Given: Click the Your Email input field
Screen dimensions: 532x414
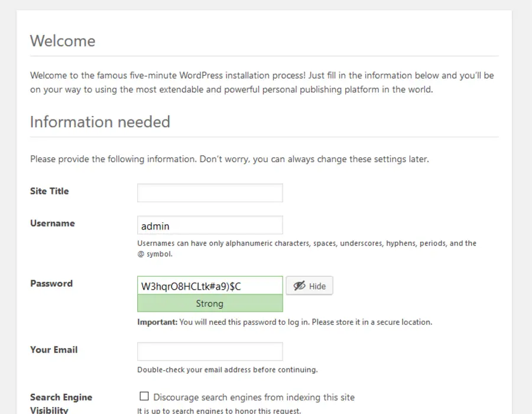Looking at the screenshot, I should coord(210,351).
